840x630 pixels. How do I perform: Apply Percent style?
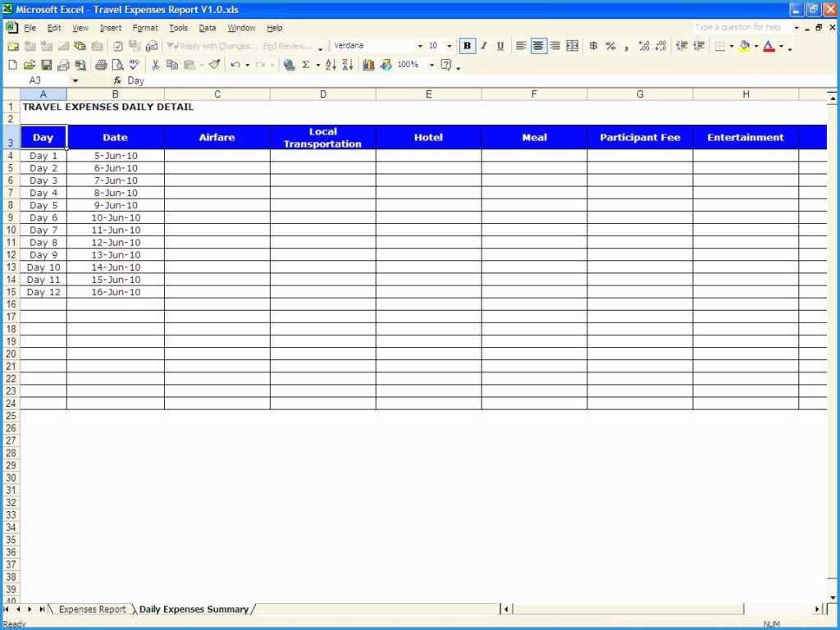[610, 46]
